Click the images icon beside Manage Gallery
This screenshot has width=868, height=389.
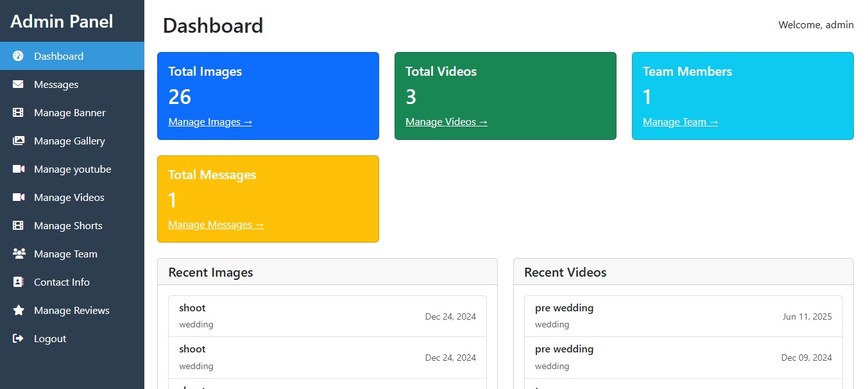pyautogui.click(x=19, y=141)
